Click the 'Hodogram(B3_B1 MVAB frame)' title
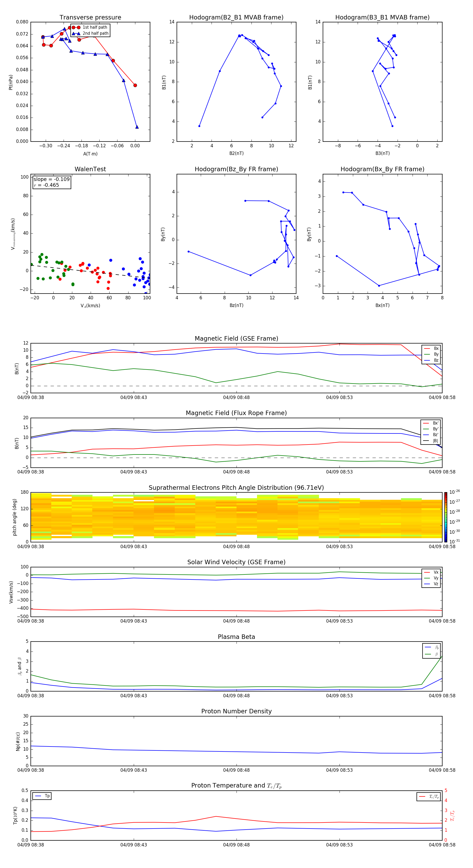The height and width of the screenshot is (868, 473). (382, 18)
